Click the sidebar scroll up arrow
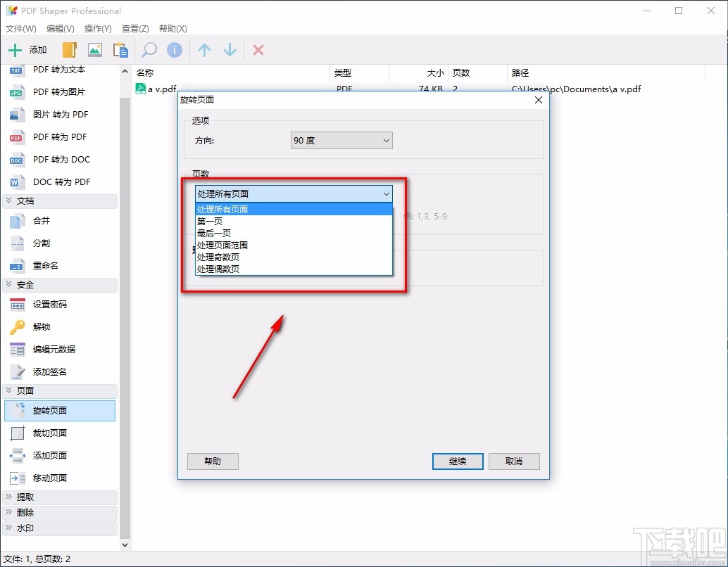 [x=125, y=72]
